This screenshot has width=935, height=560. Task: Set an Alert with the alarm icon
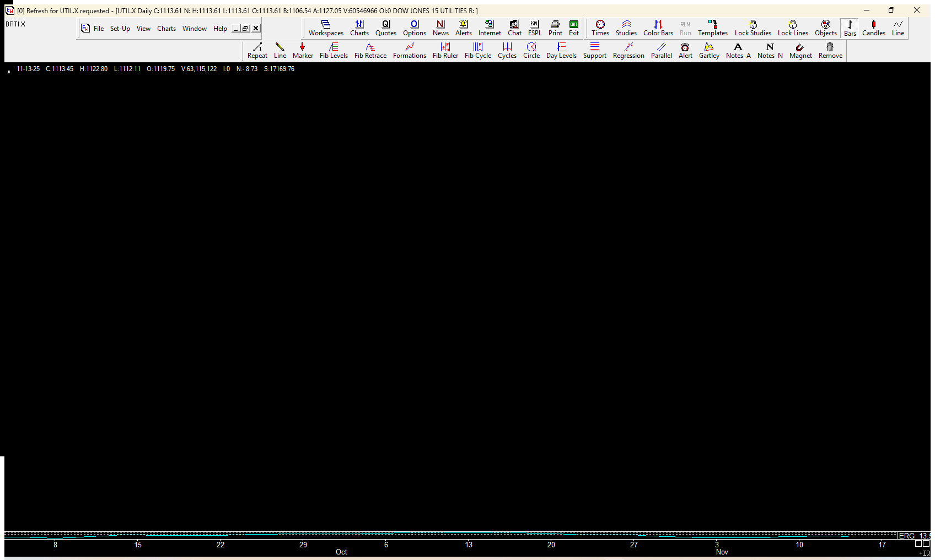coord(685,50)
